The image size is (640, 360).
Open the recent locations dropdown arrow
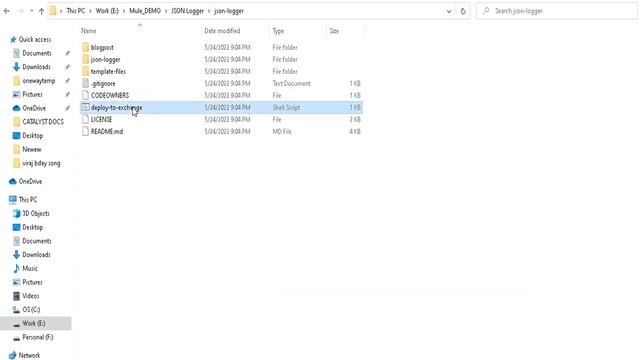click(x=31, y=11)
